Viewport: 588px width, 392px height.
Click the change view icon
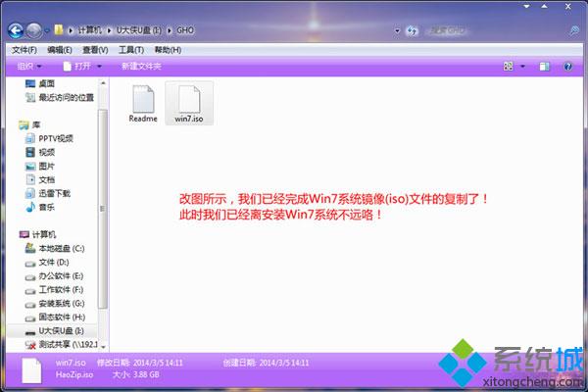508,67
